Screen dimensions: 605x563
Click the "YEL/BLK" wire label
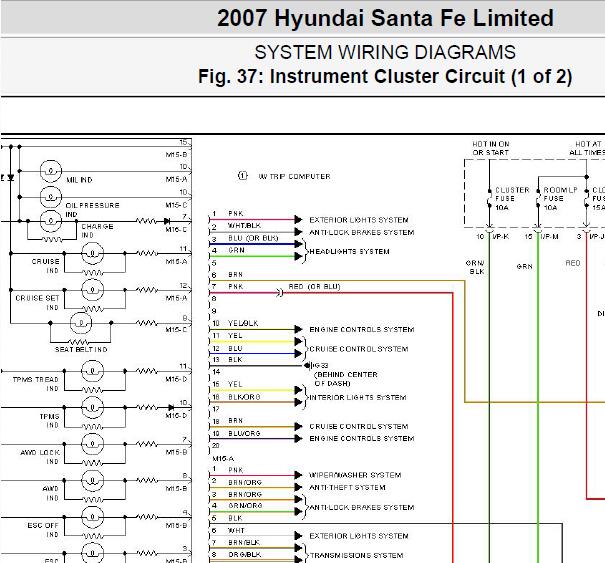click(243, 323)
